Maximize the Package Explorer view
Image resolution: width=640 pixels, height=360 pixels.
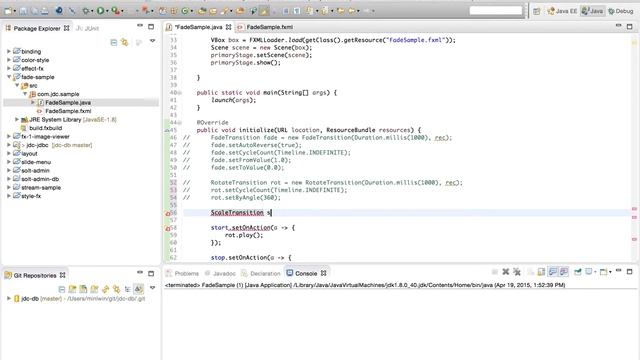(151, 27)
